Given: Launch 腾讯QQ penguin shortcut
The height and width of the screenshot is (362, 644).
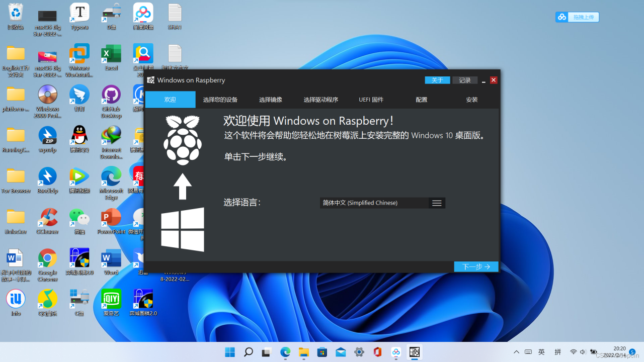Looking at the screenshot, I should [79, 139].
